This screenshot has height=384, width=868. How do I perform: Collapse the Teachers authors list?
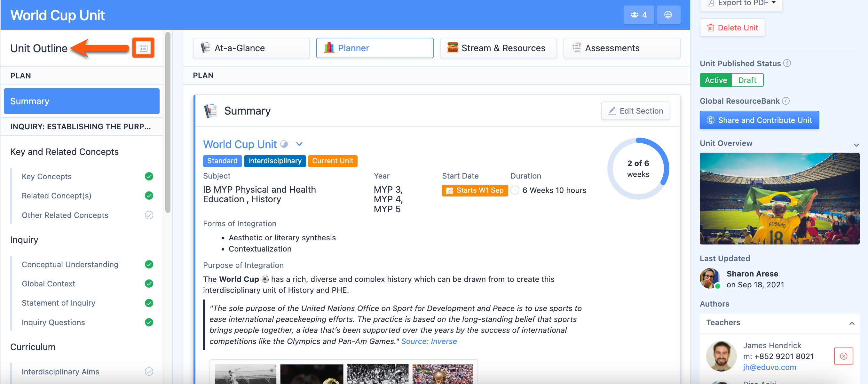tap(851, 323)
